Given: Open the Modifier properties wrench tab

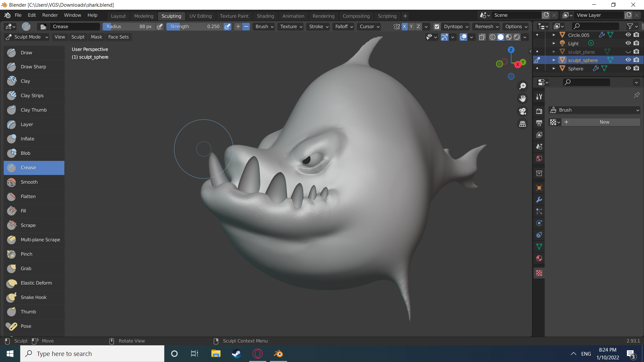Looking at the screenshot, I should (539, 200).
